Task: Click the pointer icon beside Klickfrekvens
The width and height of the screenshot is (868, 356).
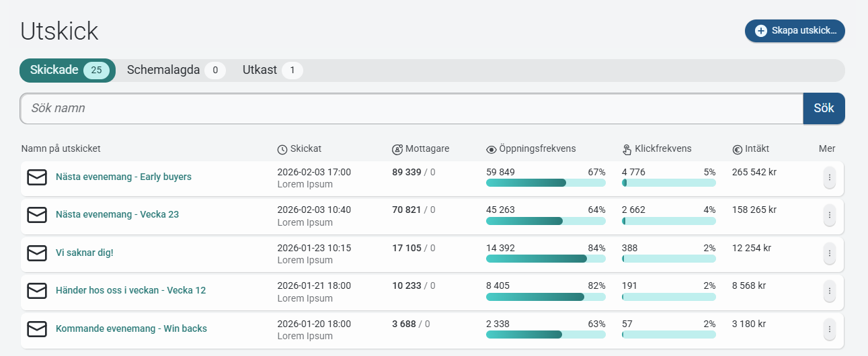Action: pos(627,149)
